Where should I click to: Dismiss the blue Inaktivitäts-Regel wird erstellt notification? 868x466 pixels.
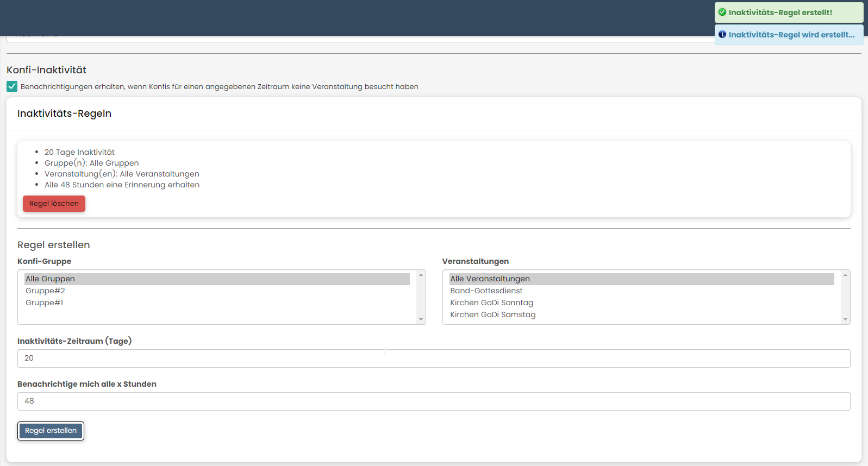789,35
